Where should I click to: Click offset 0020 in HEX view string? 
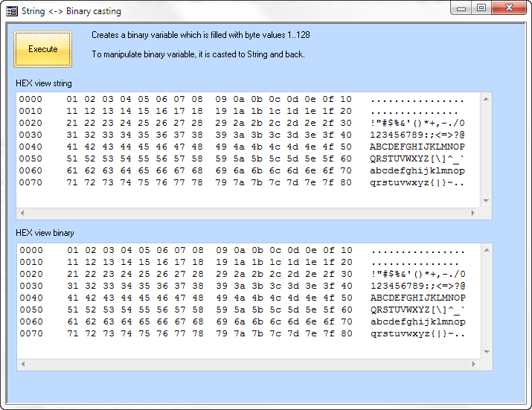pos(31,123)
